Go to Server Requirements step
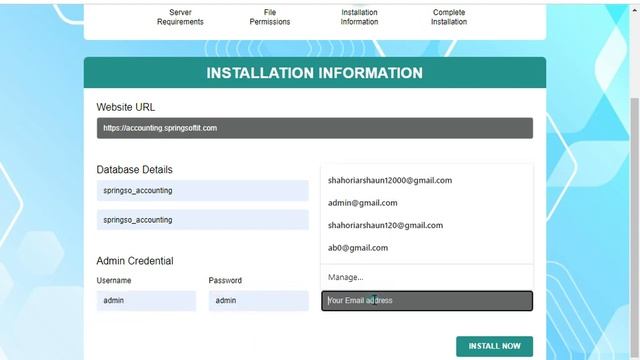The image size is (640, 360). click(x=180, y=17)
